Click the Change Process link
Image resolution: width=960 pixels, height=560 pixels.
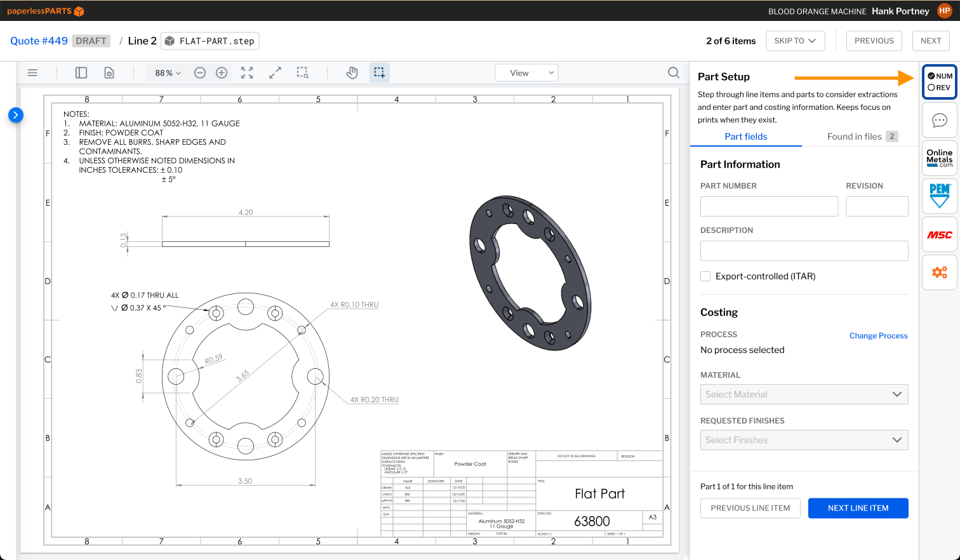coord(879,336)
